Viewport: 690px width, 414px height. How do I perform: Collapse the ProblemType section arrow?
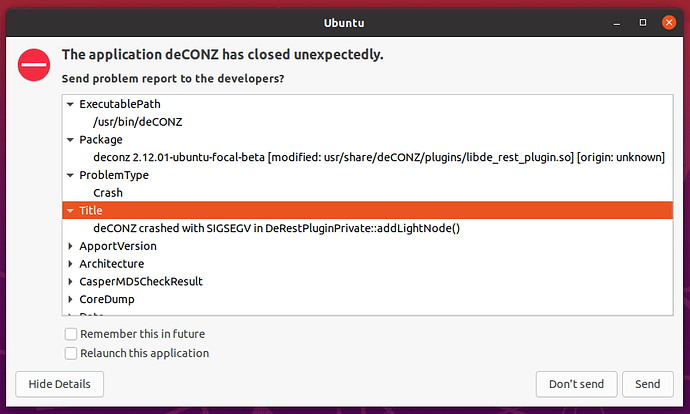pos(70,175)
